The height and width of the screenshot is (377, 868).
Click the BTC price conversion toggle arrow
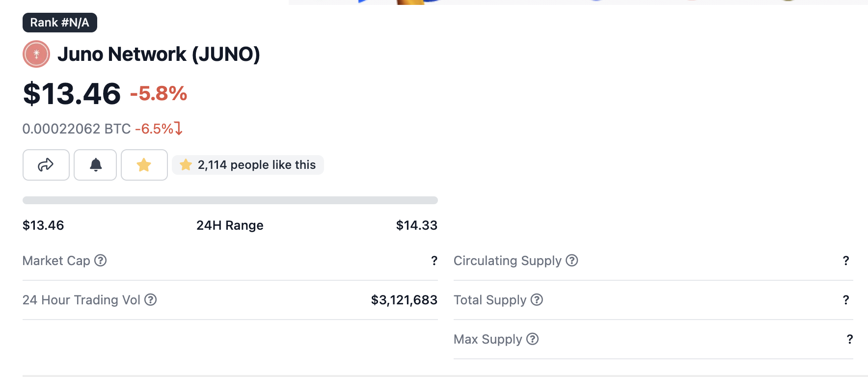pos(179,129)
